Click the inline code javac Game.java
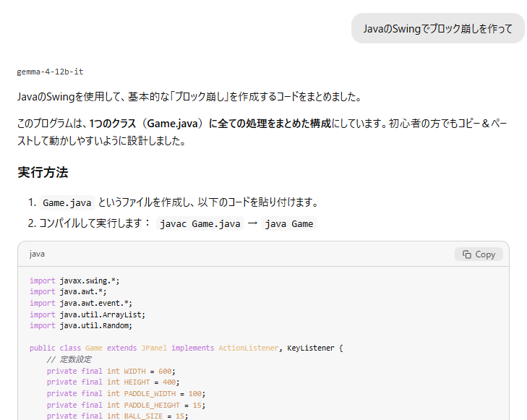Viewport: 527px width, 420px height. (200, 224)
